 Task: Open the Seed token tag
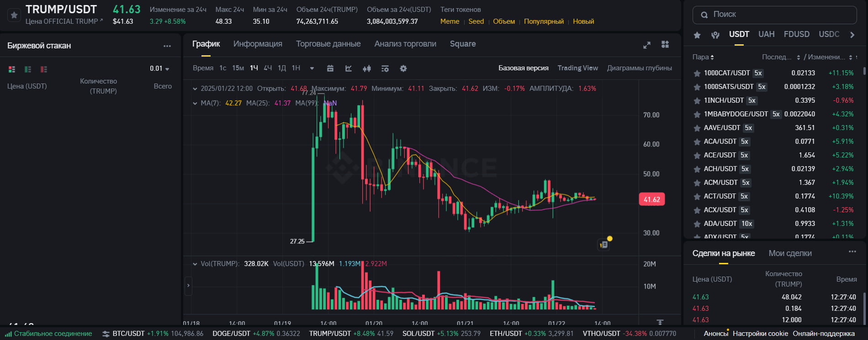pos(476,21)
